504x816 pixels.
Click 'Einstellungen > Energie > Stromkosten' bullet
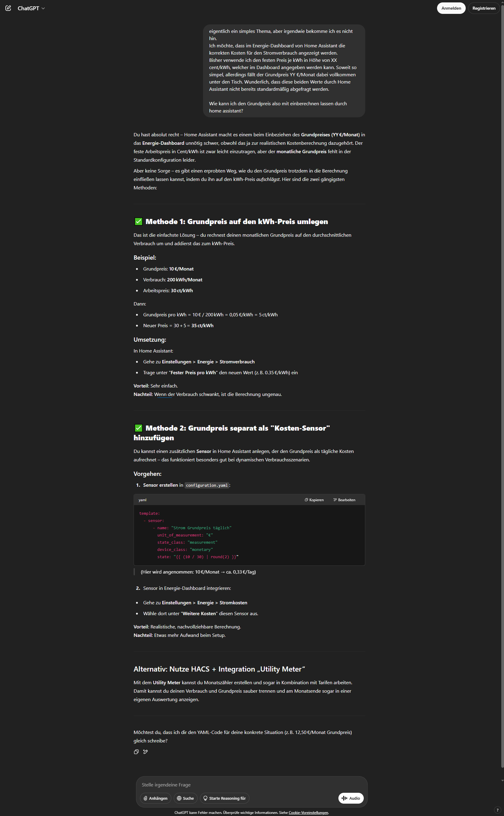(x=195, y=603)
